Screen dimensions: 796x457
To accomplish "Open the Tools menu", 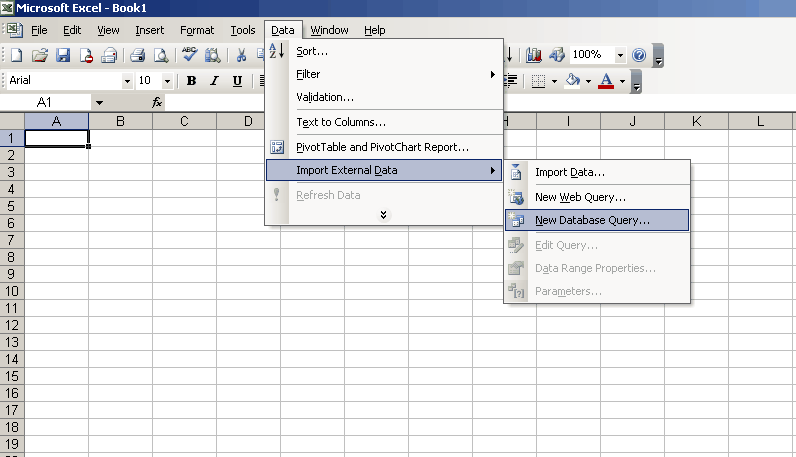I will pyautogui.click(x=243, y=30).
